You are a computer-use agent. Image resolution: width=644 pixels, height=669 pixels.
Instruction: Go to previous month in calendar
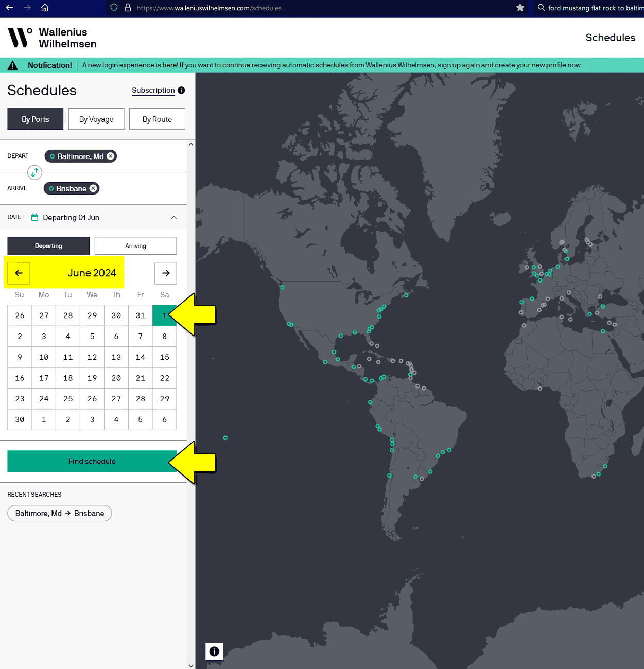[19, 273]
